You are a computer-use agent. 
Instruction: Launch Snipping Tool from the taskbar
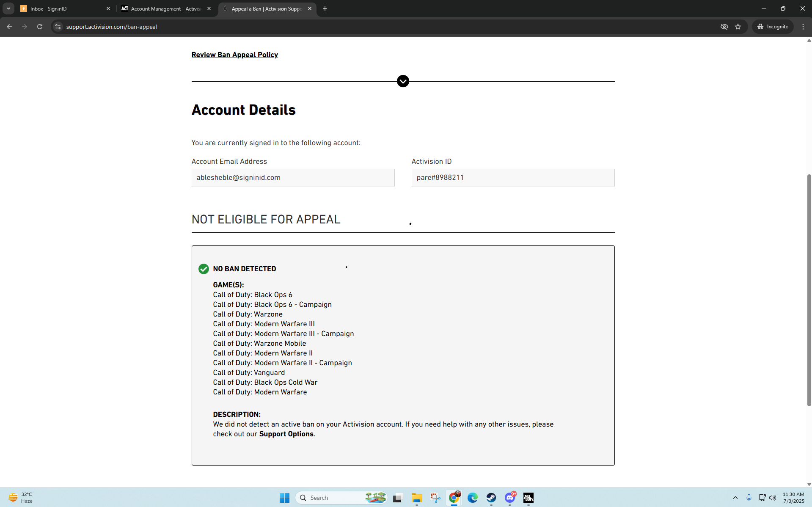(435, 498)
